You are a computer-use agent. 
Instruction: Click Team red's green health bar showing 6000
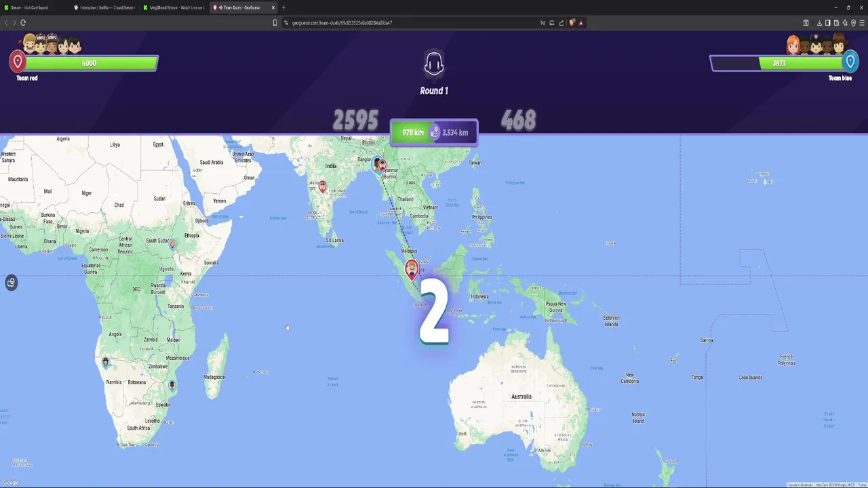(x=90, y=63)
